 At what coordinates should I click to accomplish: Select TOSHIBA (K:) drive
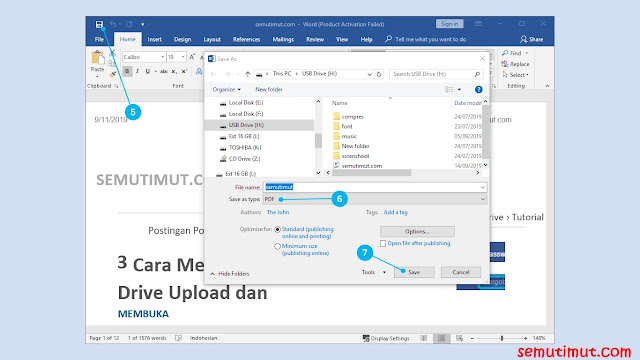tap(244, 148)
